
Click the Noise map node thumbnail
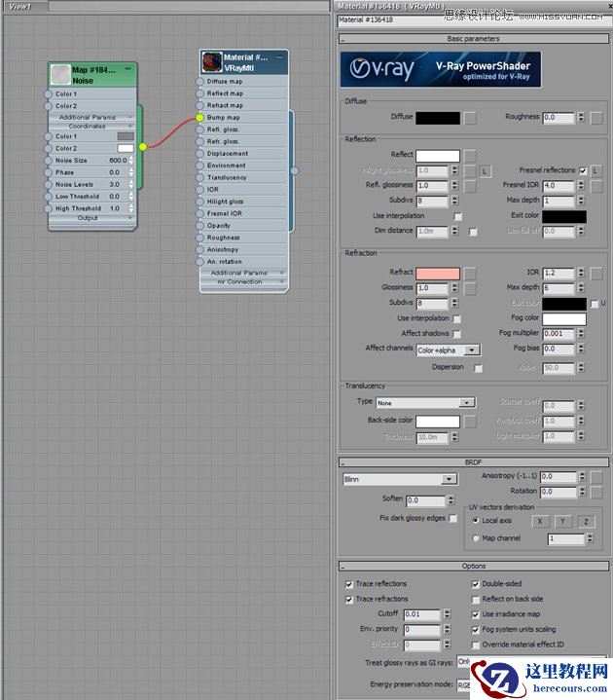[x=60, y=75]
